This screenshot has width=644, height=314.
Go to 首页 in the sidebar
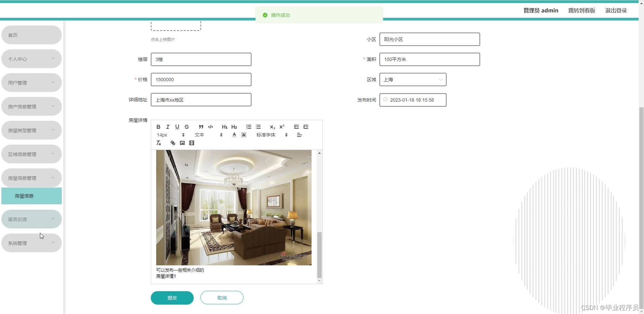tap(32, 35)
